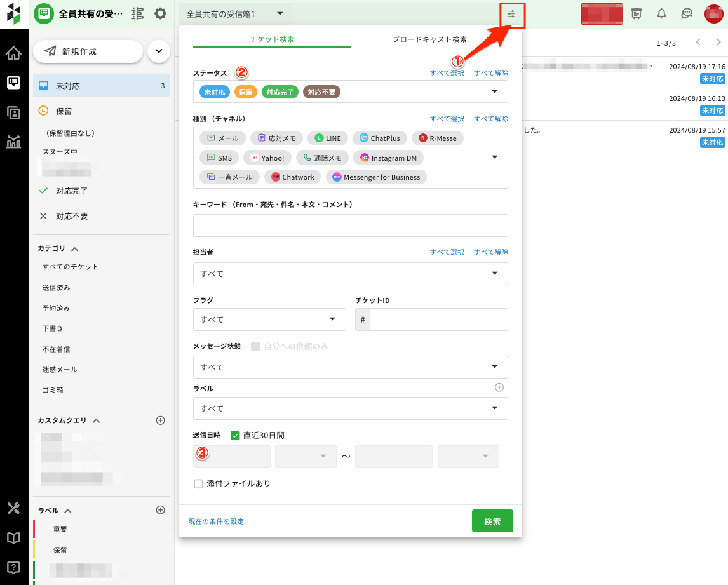Switch to ブロードキャスト検索 tab
Image resolution: width=728 pixels, height=585 pixels.
[429, 39]
